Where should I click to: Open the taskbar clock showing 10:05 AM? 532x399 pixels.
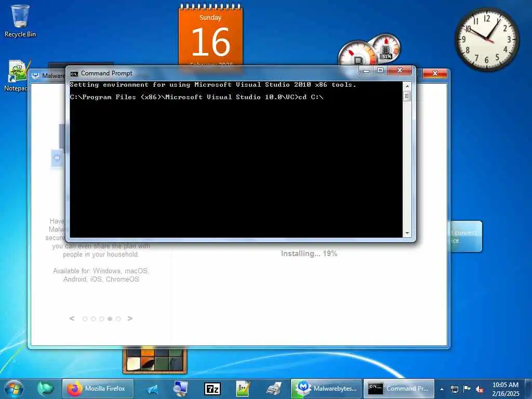[505, 389]
